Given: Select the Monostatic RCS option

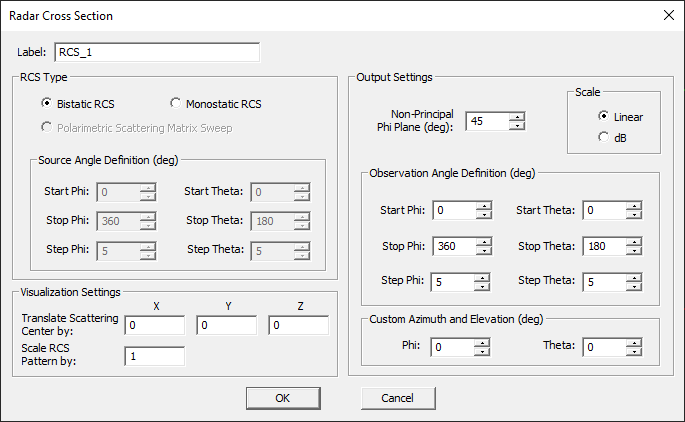Looking at the screenshot, I should [x=176, y=103].
